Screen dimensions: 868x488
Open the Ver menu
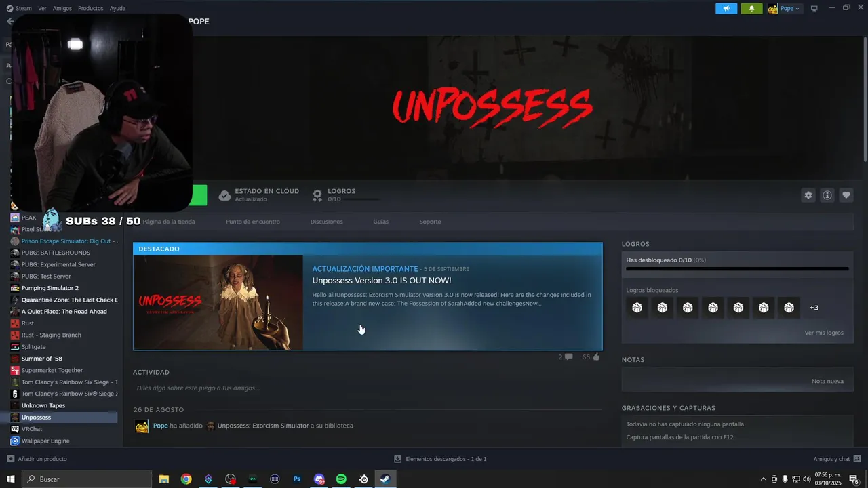click(42, 8)
